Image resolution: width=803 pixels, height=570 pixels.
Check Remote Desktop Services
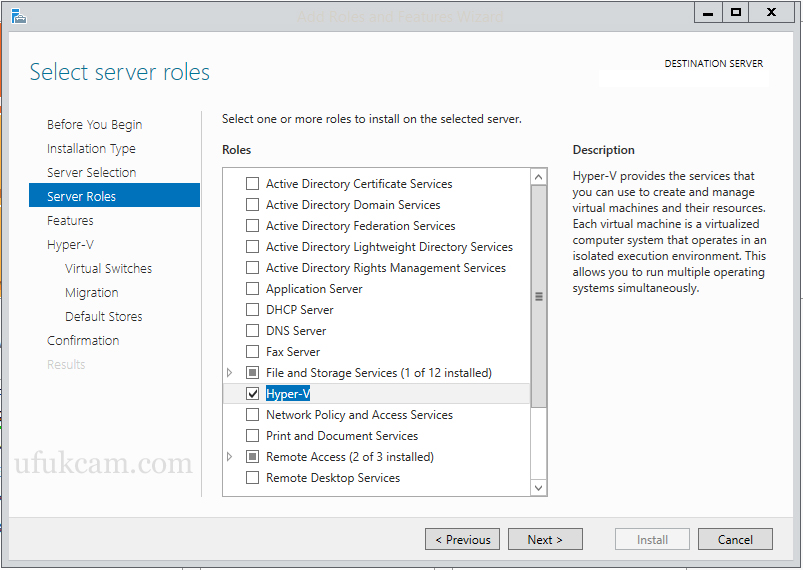(x=252, y=478)
